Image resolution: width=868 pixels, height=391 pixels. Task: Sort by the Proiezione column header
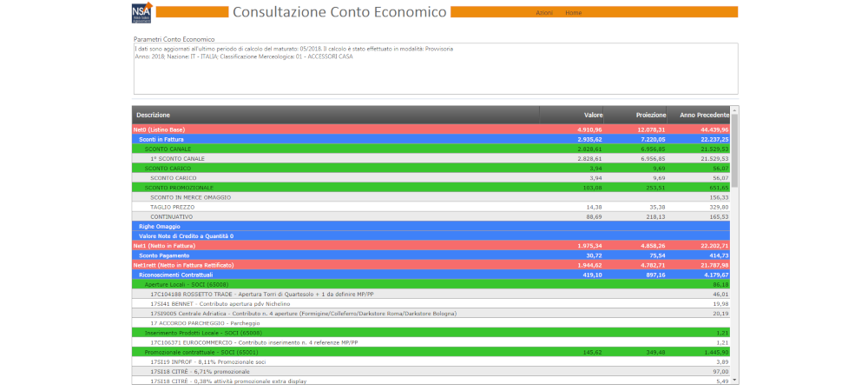coord(635,115)
